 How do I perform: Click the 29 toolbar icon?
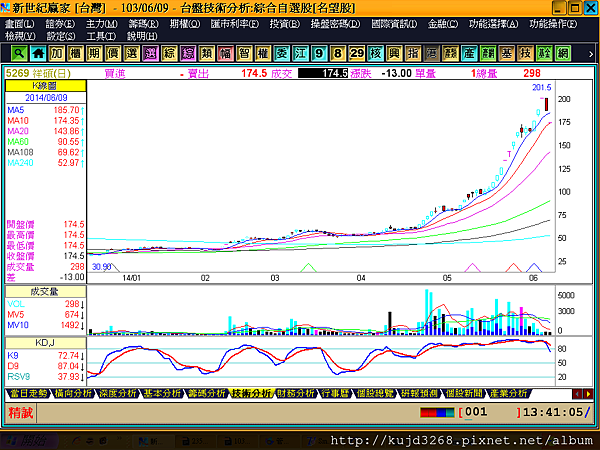click(357, 53)
